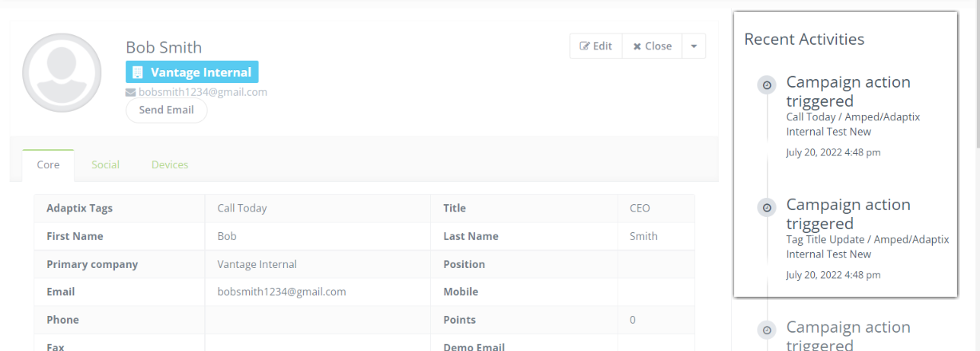Click the Call Today value in Adaptix Tags row
Image resolution: width=980 pixels, height=351 pixels.
[242, 208]
